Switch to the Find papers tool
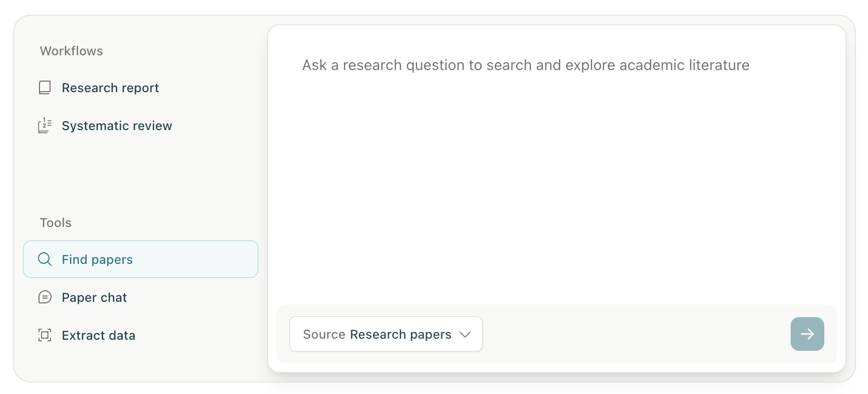868x394 pixels. 97,260
